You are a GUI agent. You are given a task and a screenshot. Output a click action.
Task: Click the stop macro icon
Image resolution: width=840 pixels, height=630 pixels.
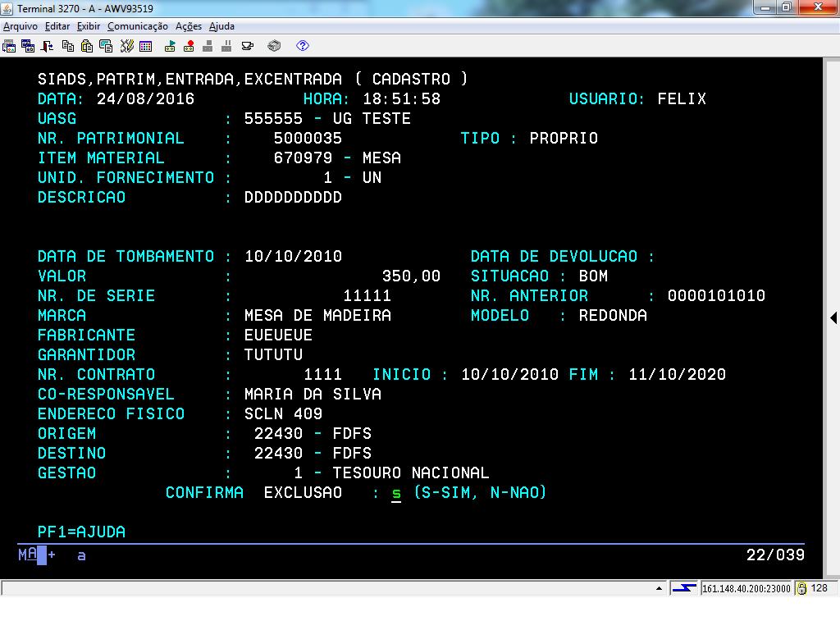point(208,46)
